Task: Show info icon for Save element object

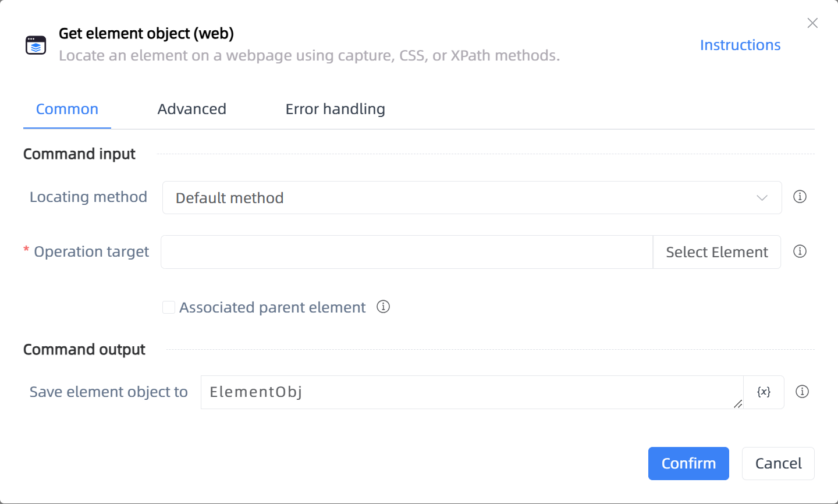Action: click(802, 392)
